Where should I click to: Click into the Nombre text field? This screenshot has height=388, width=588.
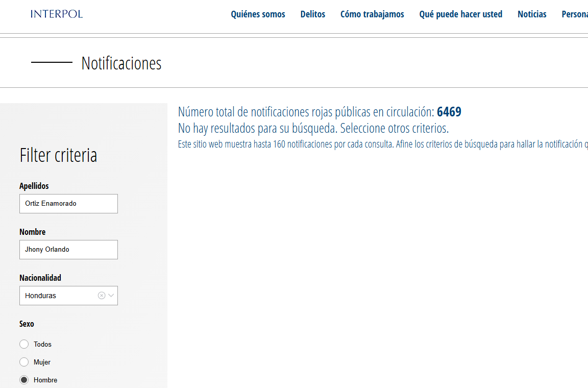click(68, 250)
